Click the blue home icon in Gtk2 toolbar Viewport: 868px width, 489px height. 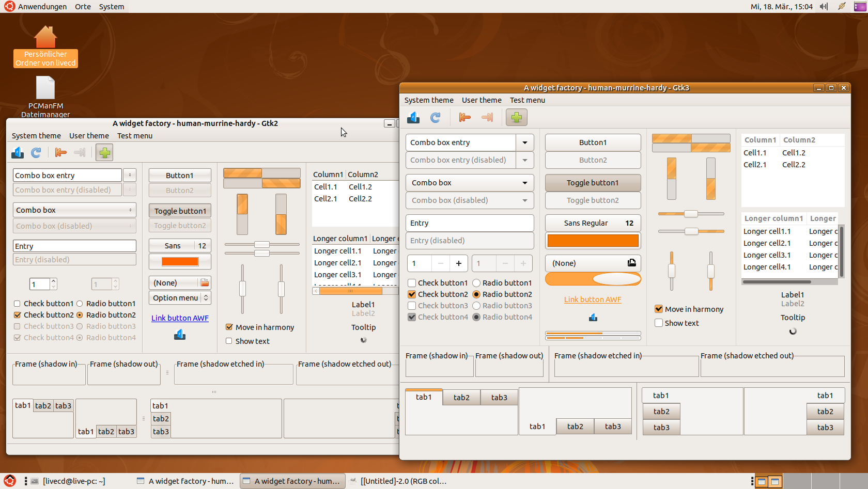coord(18,152)
